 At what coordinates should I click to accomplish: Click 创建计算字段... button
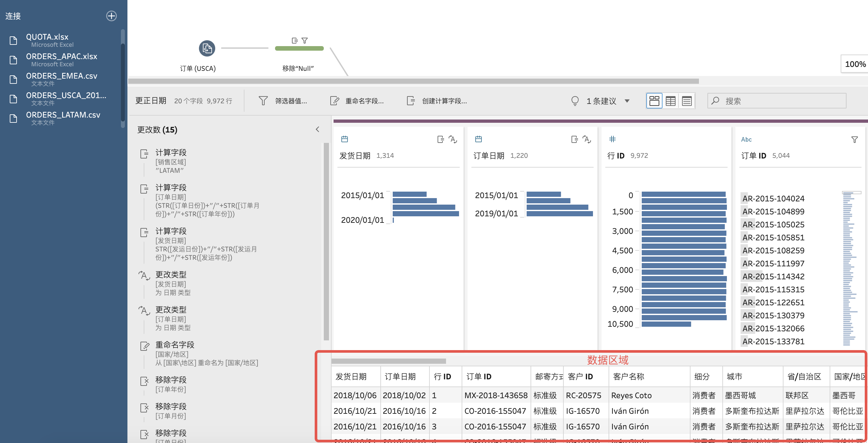point(437,101)
